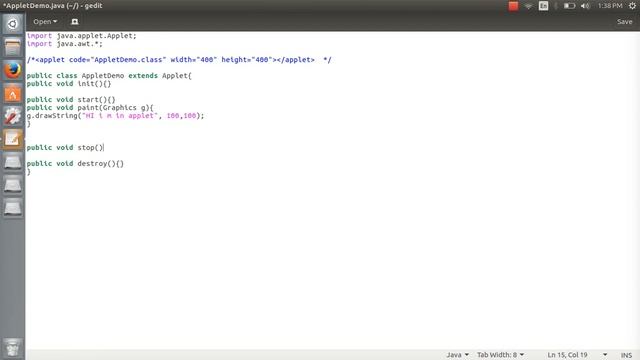
Task: Create a new document with toolbar icon
Action: coord(75,22)
